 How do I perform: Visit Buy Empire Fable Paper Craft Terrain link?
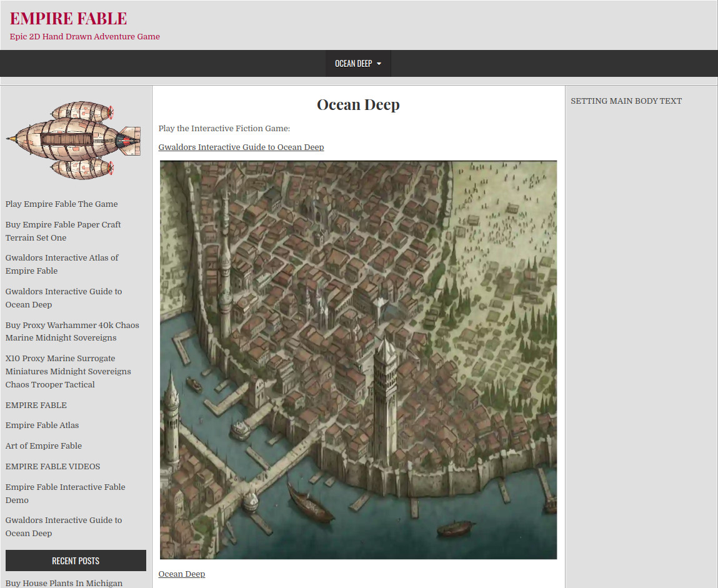(63, 231)
